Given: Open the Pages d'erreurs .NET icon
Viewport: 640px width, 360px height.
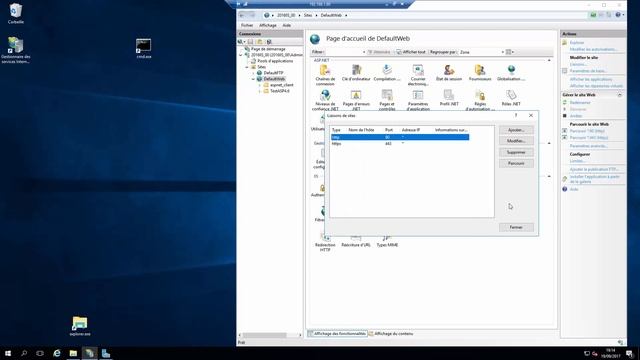Looking at the screenshot, I should [356, 100].
